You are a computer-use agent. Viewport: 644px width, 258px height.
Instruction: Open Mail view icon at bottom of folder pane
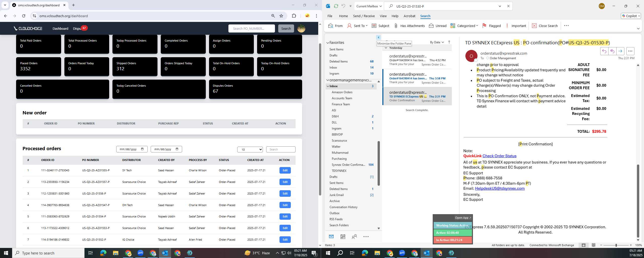pyautogui.click(x=331, y=236)
